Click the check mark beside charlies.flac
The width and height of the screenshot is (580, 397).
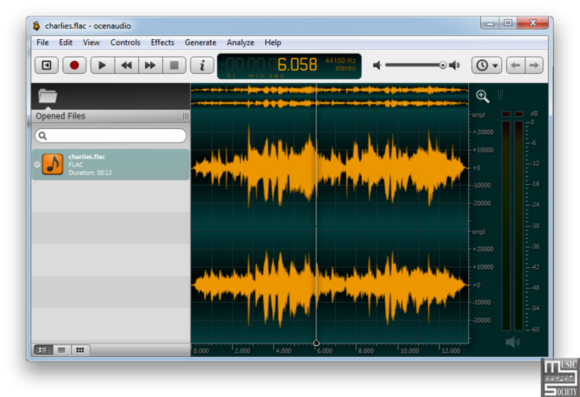pyautogui.click(x=37, y=164)
